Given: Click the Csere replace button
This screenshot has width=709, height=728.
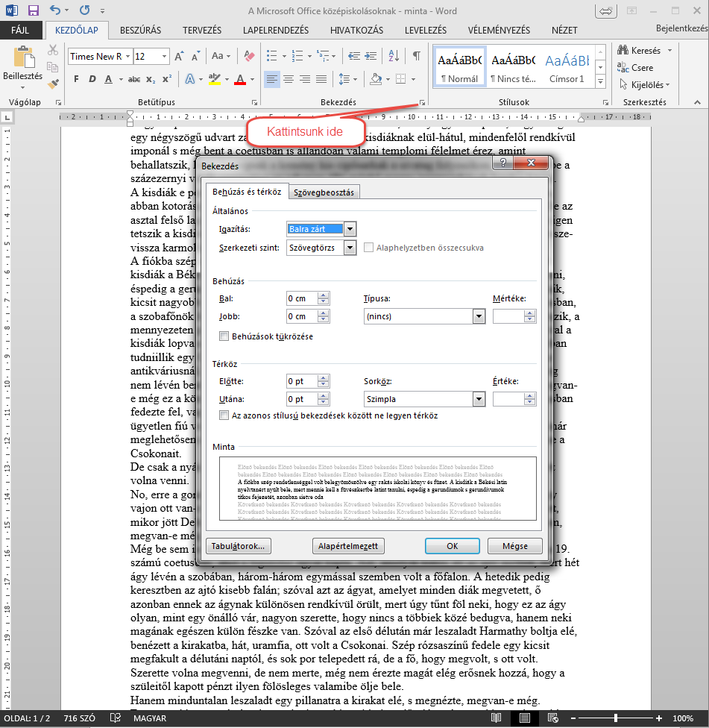Looking at the screenshot, I should click(x=635, y=68).
